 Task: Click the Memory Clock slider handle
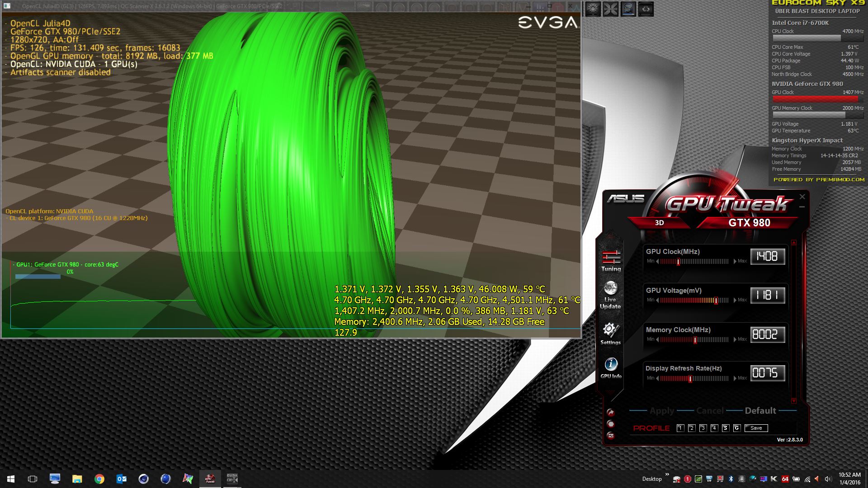(x=695, y=340)
